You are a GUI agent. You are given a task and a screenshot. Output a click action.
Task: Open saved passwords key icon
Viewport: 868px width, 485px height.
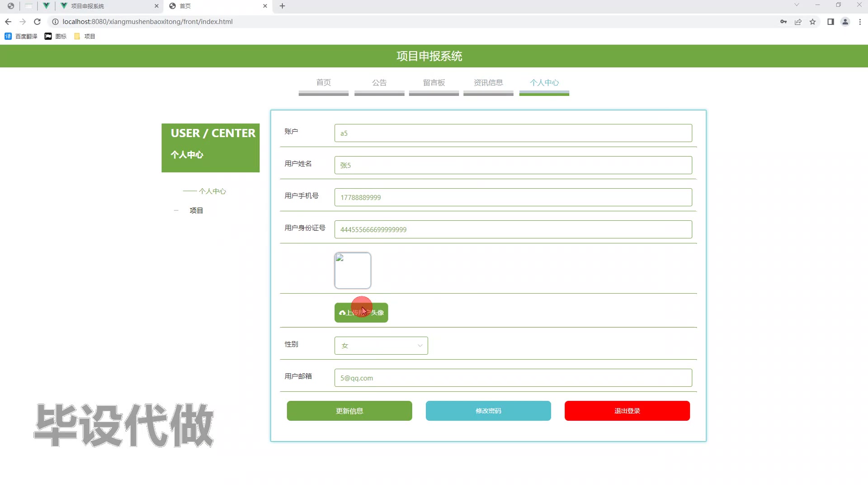point(783,22)
